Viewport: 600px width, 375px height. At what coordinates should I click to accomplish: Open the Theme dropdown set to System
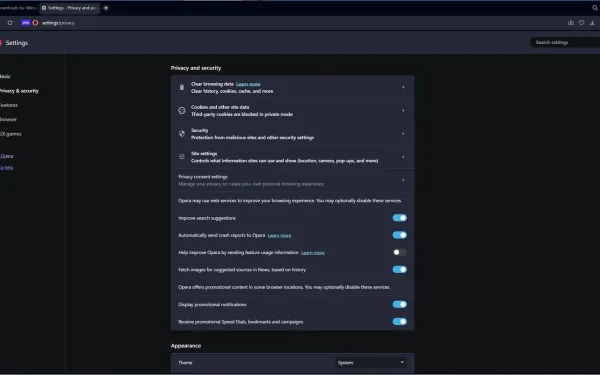[x=370, y=362]
